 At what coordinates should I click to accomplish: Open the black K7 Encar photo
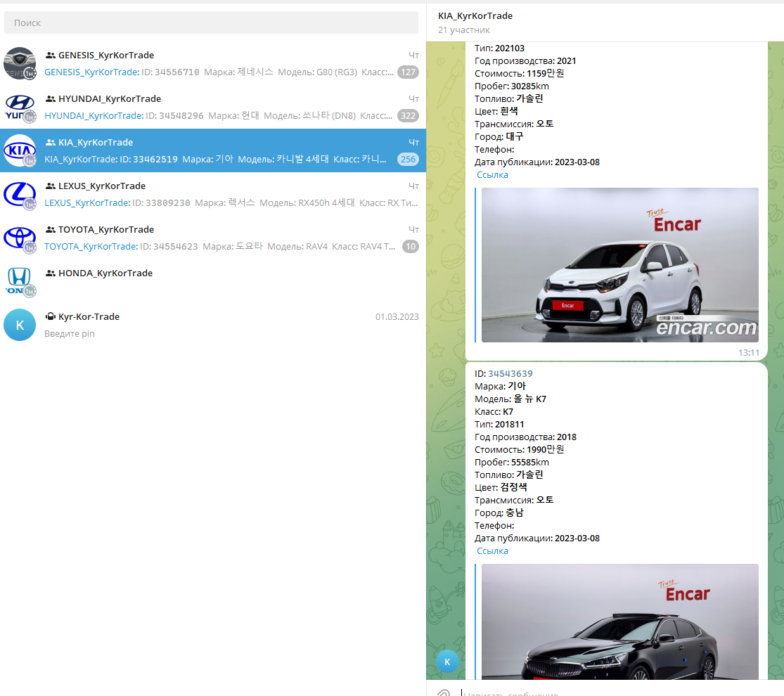coord(620,621)
